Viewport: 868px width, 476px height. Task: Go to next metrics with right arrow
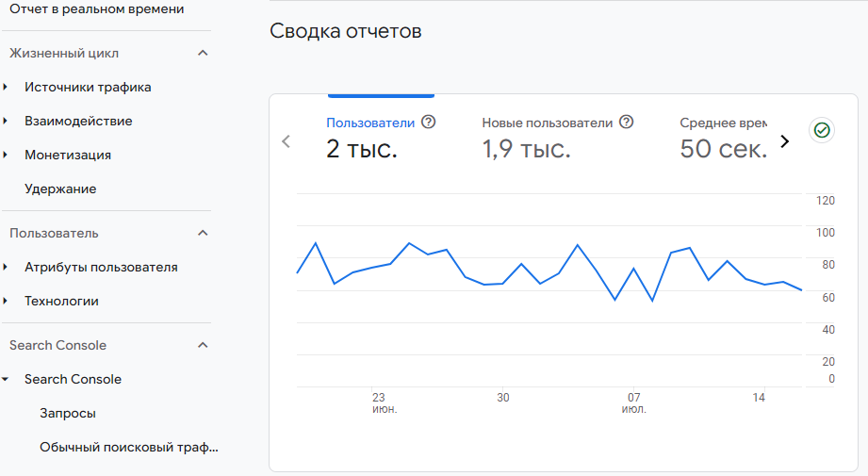pyautogui.click(x=784, y=141)
